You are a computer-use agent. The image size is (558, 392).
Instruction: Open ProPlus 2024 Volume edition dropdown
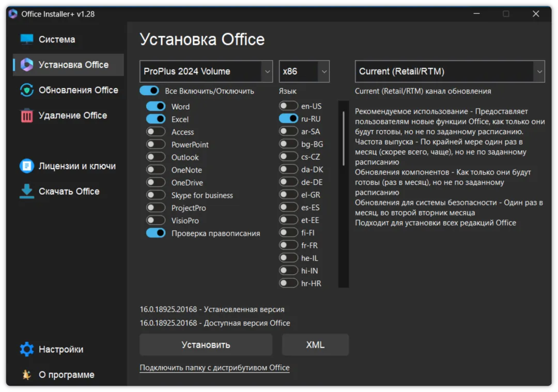(x=206, y=71)
